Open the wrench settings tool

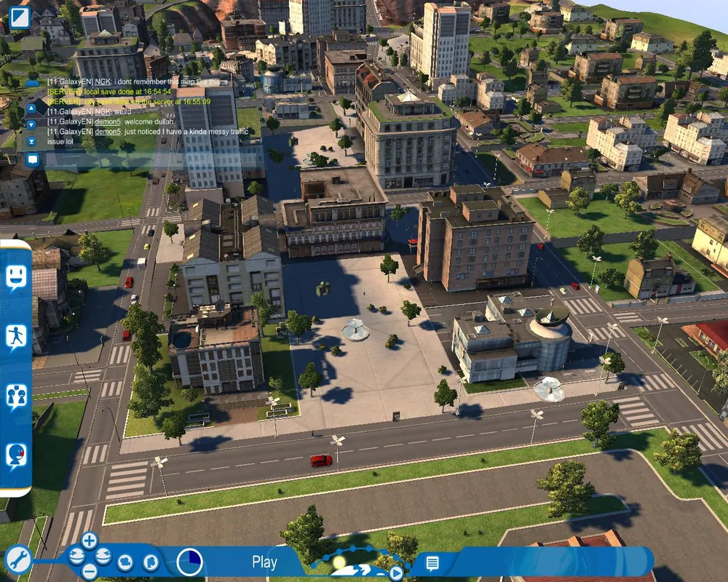click(x=17, y=561)
